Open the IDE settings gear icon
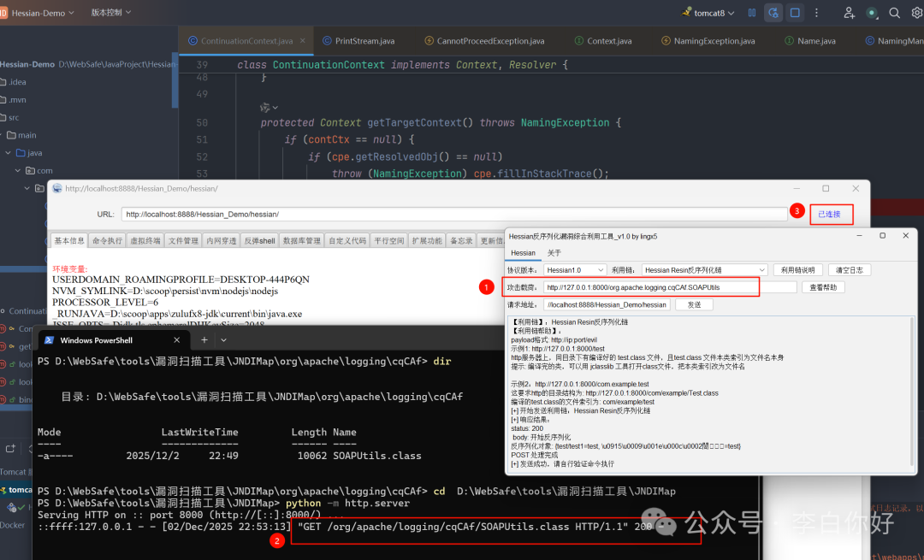This screenshot has height=560, width=924. pos(917,12)
